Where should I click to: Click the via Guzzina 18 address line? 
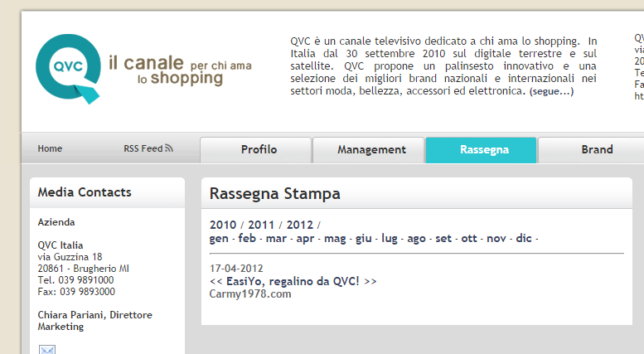click(x=70, y=257)
